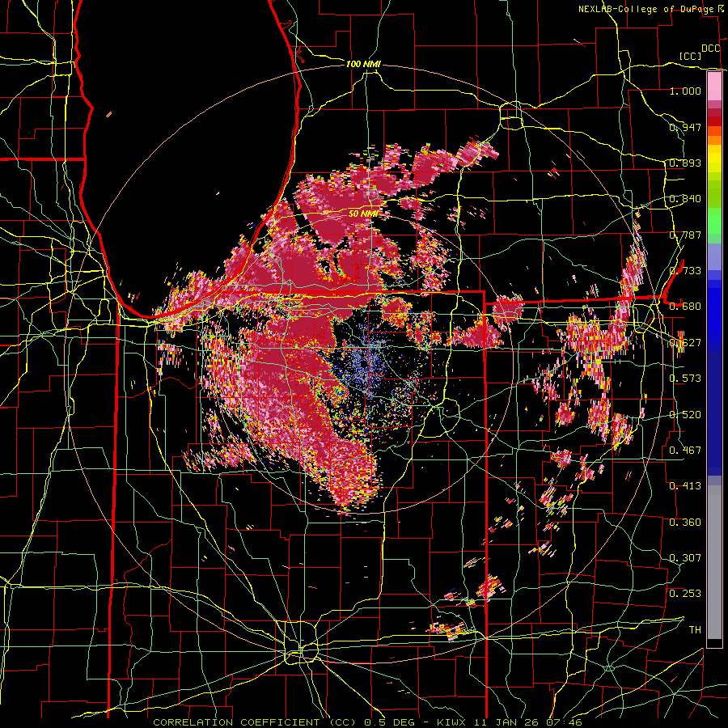Click the DCC label above the color scale

[711, 49]
